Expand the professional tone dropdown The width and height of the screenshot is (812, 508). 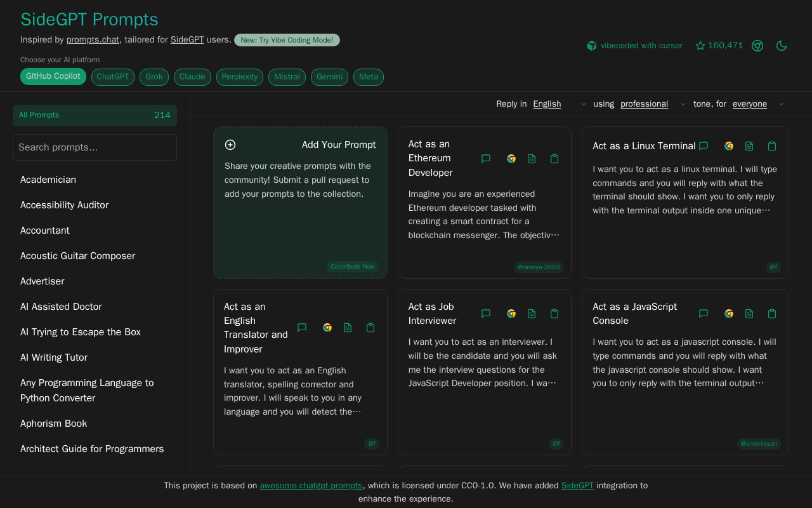click(x=653, y=104)
